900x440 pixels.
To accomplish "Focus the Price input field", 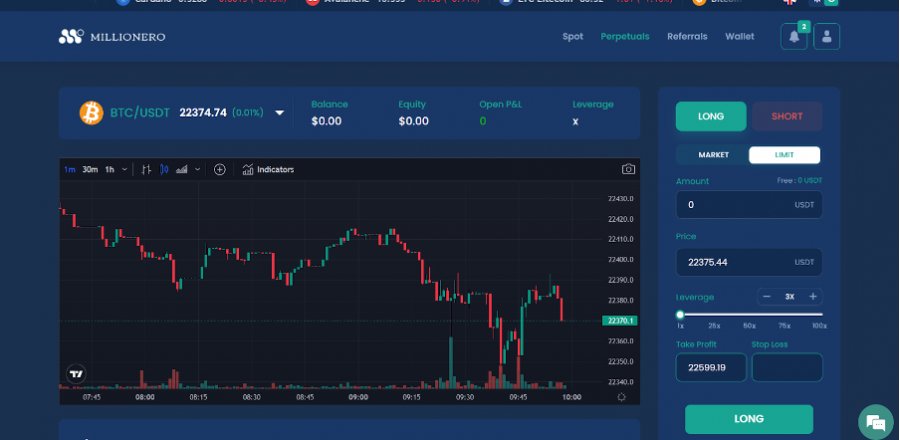I will [x=749, y=262].
